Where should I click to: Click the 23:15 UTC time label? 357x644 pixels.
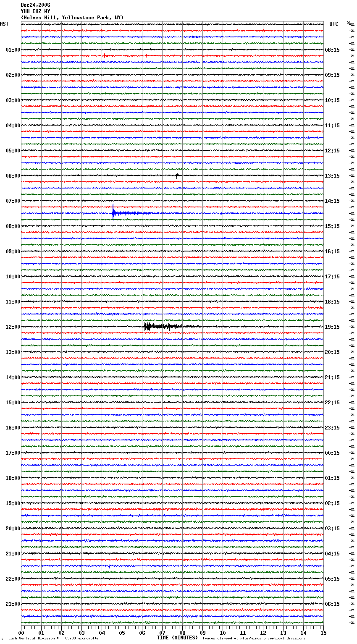point(332,428)
